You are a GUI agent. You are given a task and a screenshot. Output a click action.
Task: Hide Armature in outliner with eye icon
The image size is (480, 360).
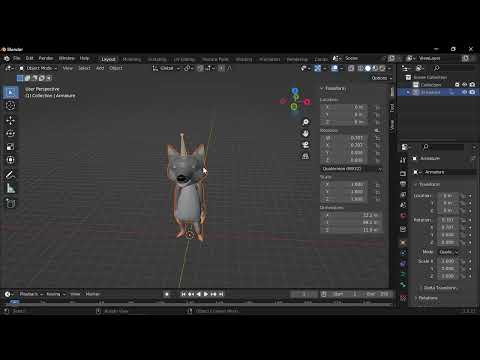click(x=464, y=92)
